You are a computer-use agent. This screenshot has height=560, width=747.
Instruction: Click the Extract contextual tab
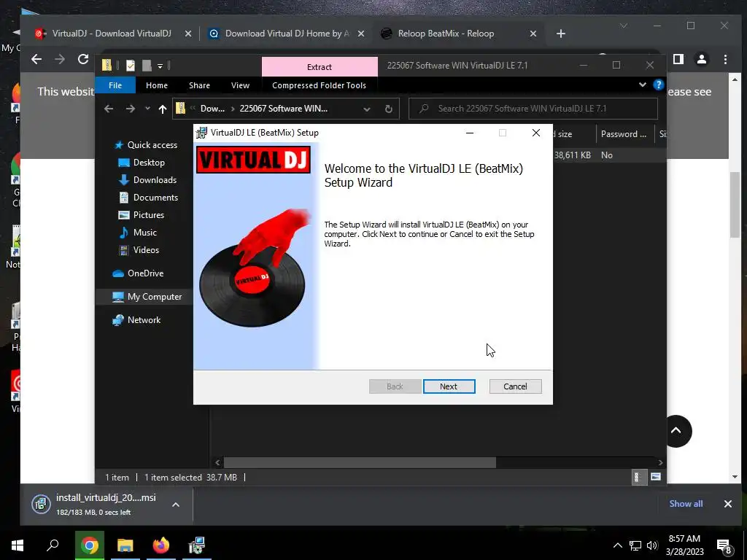pyautogui.click(x=320, y=66)
